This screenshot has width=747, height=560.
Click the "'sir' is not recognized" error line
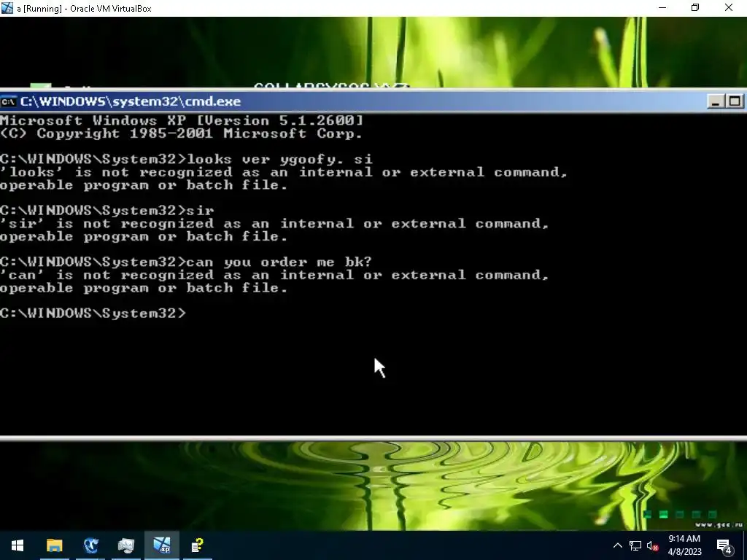tap(274, 223)
